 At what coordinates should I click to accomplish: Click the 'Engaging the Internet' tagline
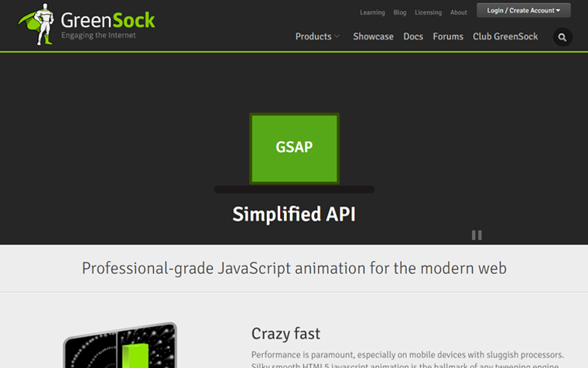[x=98, y=36]
